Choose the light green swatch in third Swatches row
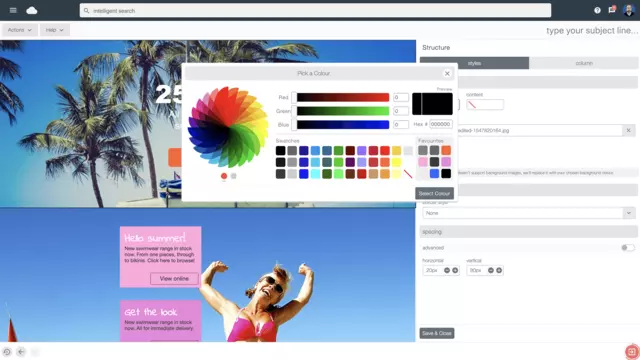 coord(338,174)
